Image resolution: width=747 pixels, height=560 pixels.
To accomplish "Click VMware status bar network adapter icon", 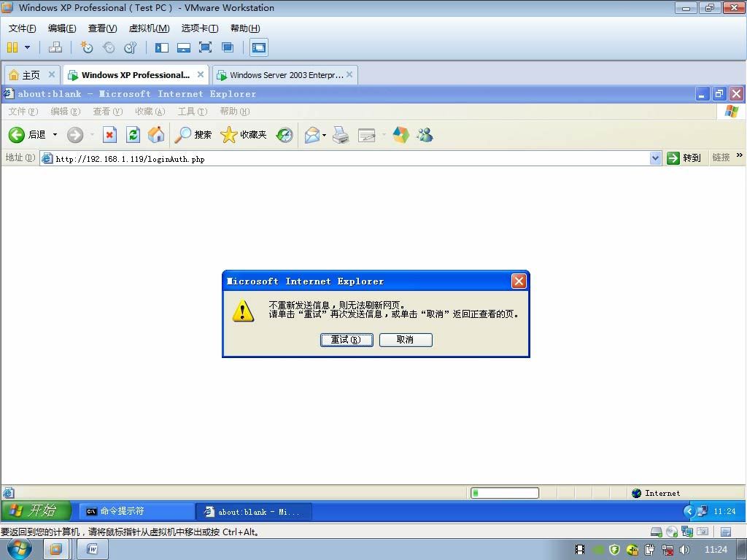I will coord(687,532).
